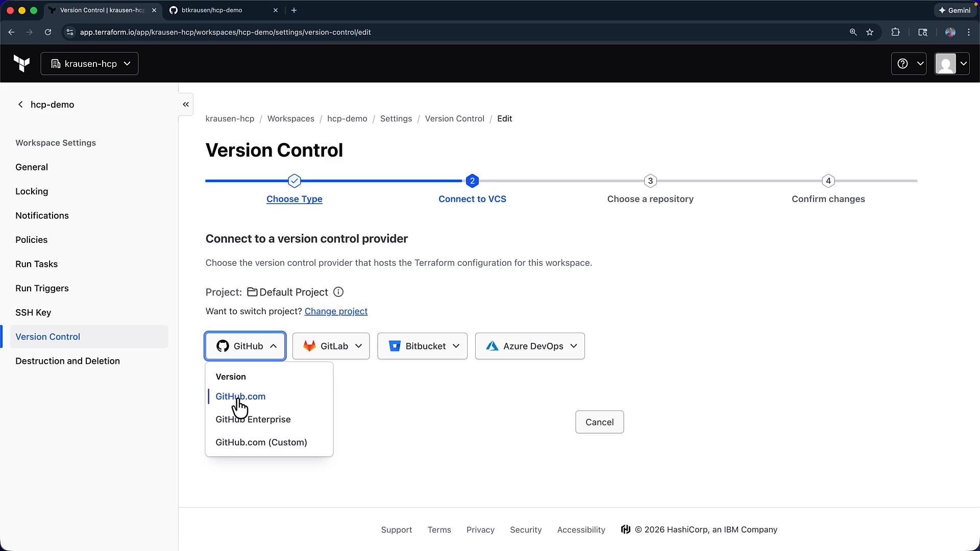The height and width of the screenshot is (551, 980).
Task: Click the Terraform logo icon
Action: tap(21, 64)
